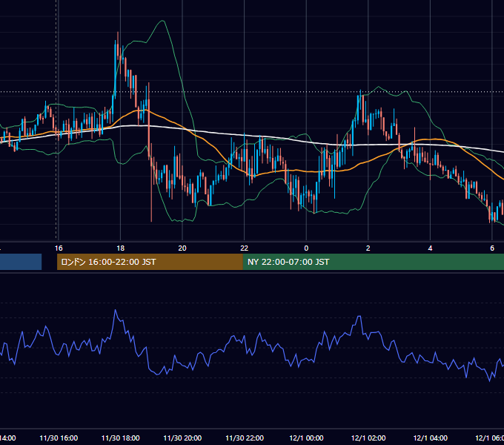Click hour label 22 on upper axis
The image size is (504, 445).
pyautogui.click(x=245, y=248)
